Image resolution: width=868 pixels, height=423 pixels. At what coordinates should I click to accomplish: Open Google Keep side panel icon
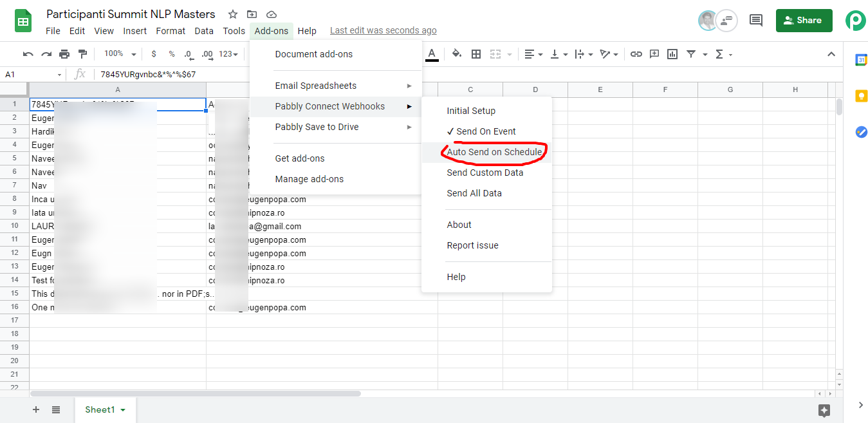point(861,96)
